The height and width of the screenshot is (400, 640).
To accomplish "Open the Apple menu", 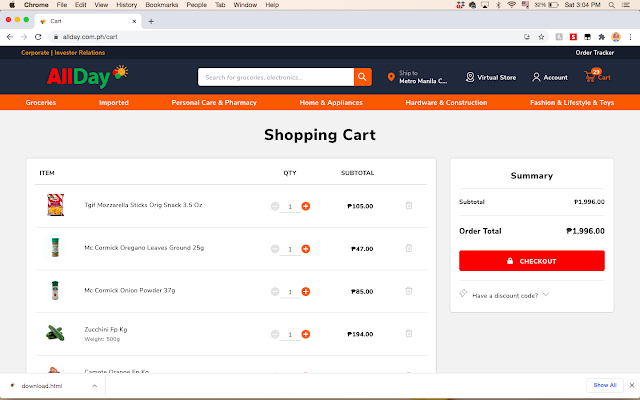I will click(12, 5).
